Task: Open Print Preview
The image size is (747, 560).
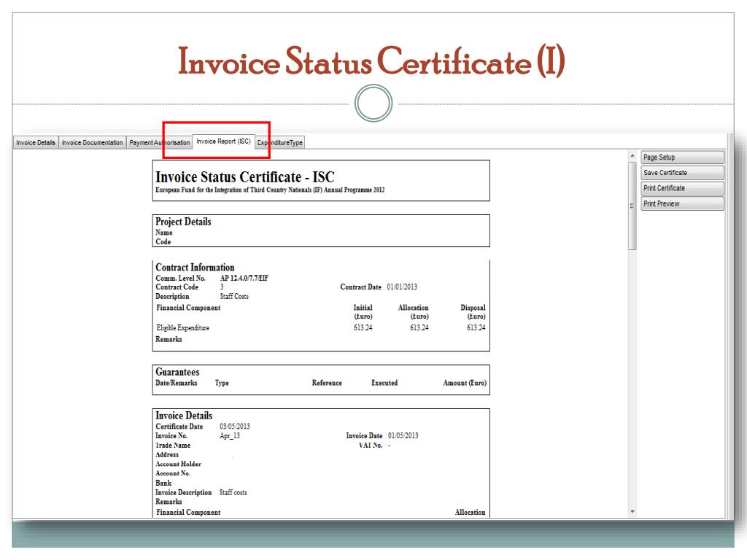Action: click(x=682, y=204)
